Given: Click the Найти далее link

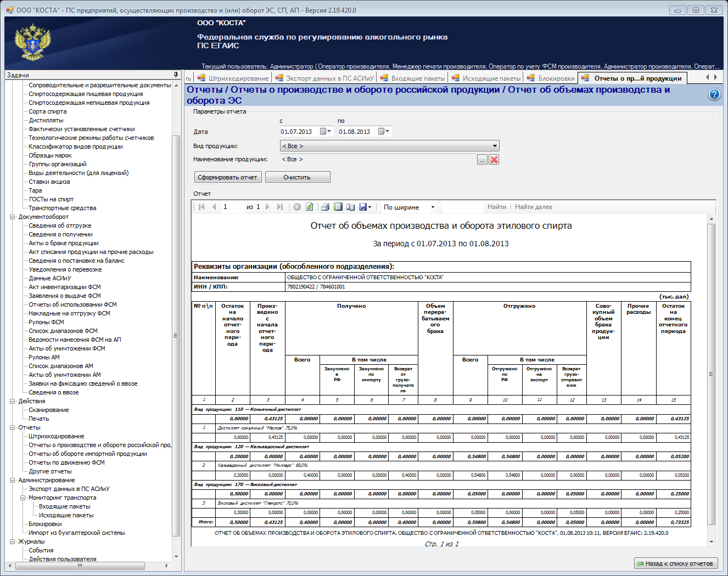Looking at the screenshot, I should pyautogui.click(x=534, y=207).
